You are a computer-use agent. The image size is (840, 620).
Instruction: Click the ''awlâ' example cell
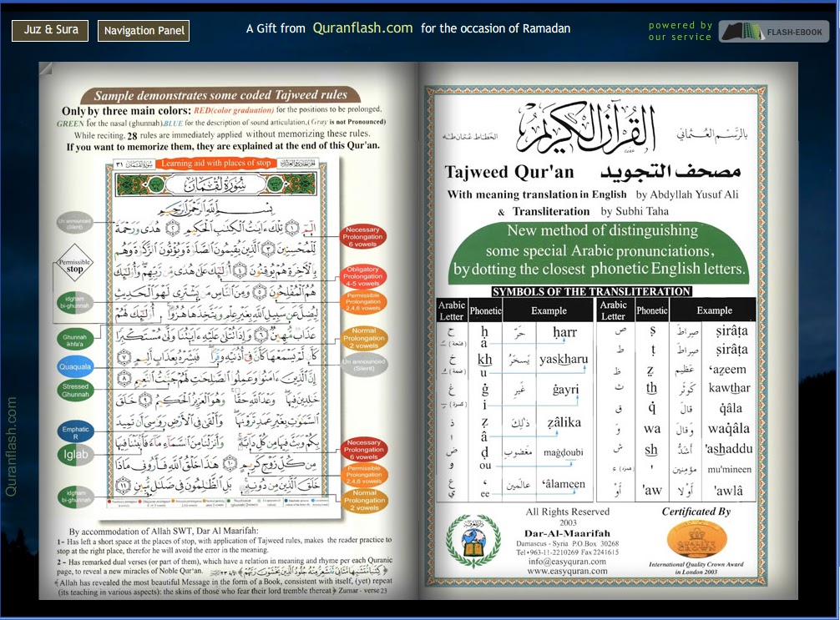click(728, 490)
